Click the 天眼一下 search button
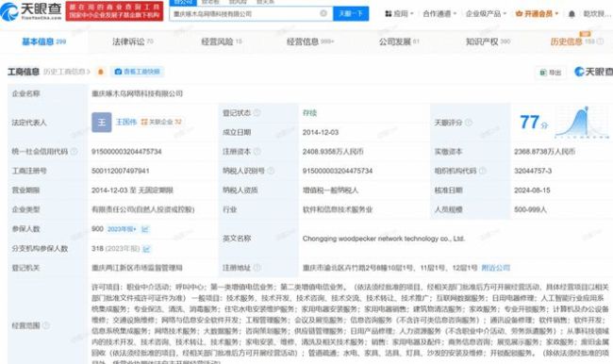The height and width of the screenshot is (364, 613). click(351, 14)
